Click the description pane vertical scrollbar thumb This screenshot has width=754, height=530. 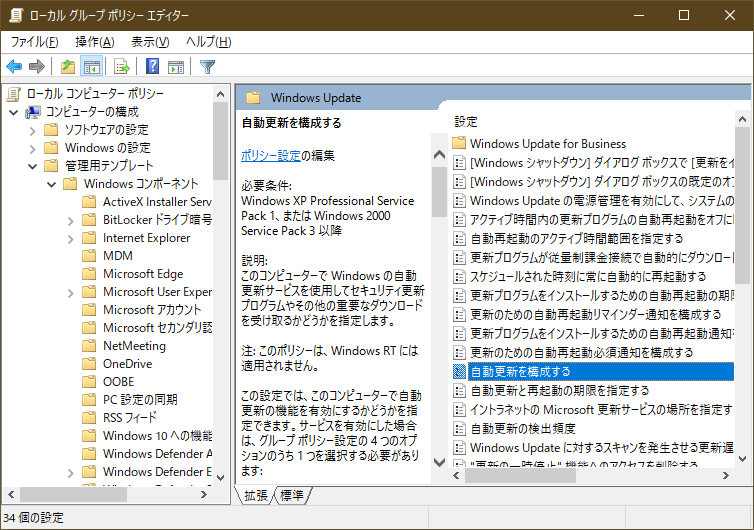(x=439, y=192)
